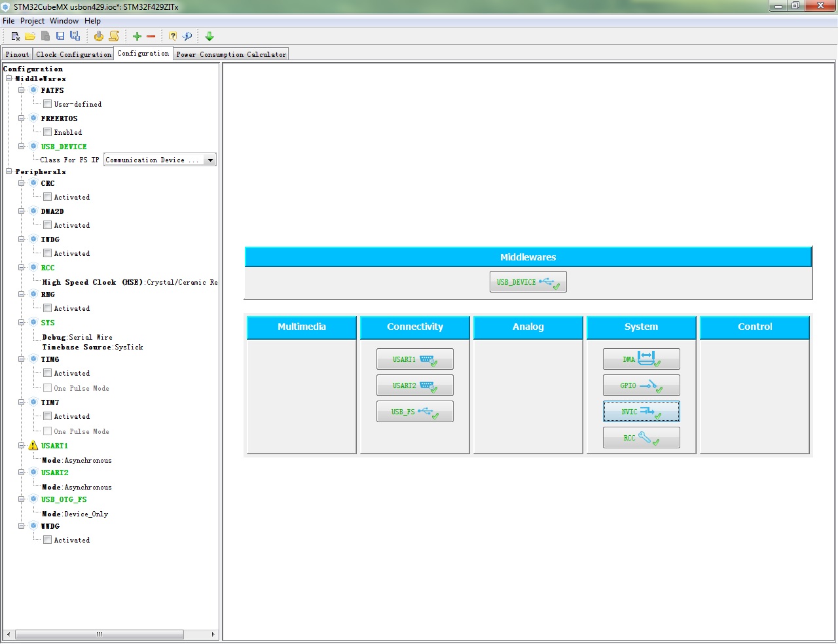Open RCC system configuration button

(641, 438)
